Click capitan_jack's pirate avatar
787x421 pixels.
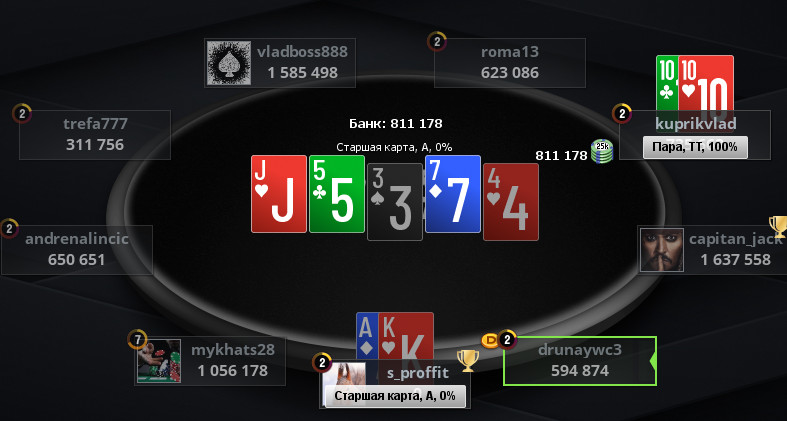[662, 249]
